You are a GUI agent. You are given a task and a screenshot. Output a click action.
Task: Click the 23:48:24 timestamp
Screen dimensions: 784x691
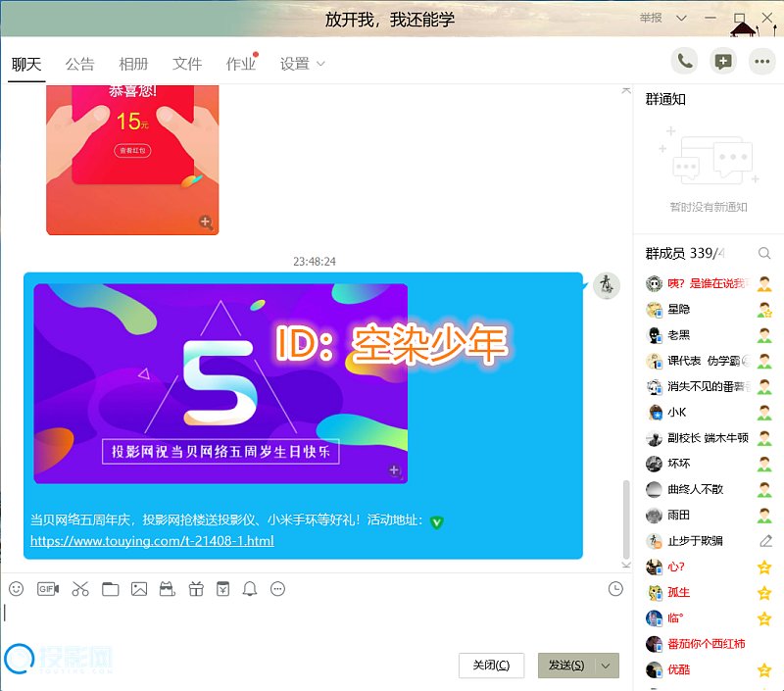(x=315, y=262)
